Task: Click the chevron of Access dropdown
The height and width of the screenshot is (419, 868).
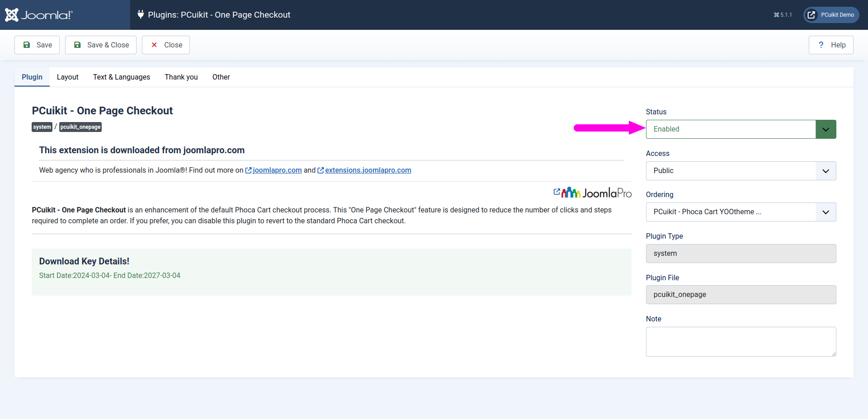Action: pyautogui.click(x=826, y=171)
